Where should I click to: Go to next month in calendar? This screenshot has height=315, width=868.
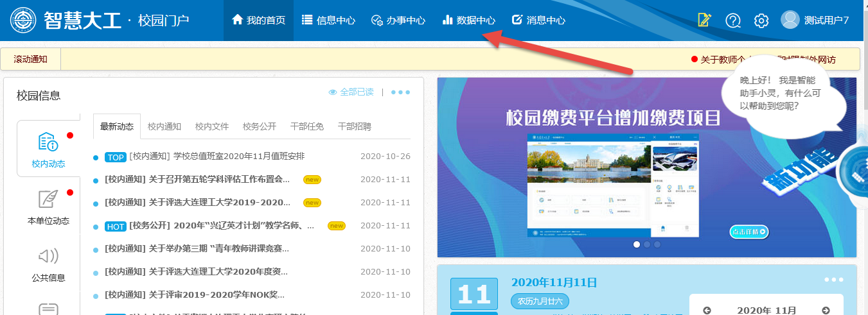point(826,311)
